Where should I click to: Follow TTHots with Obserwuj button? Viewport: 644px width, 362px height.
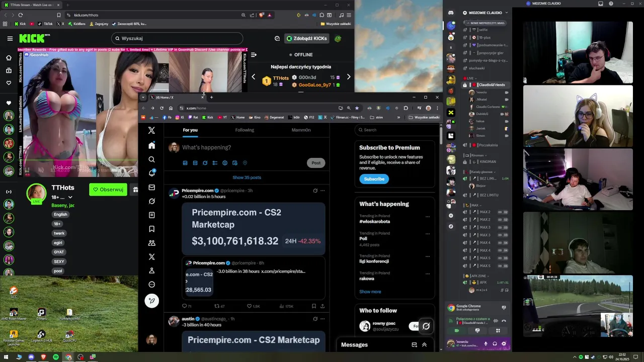[108, 190]
